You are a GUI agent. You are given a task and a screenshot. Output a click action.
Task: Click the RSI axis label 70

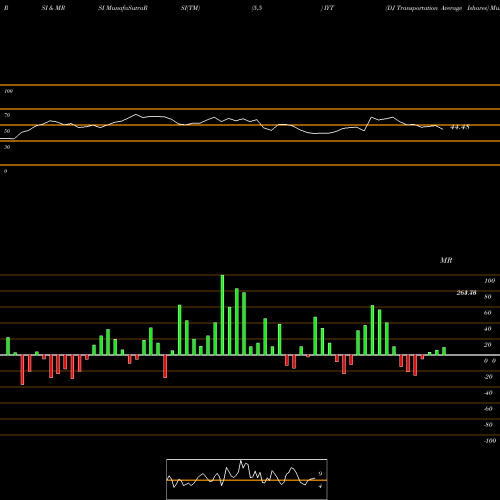click(x=7, y=115)
